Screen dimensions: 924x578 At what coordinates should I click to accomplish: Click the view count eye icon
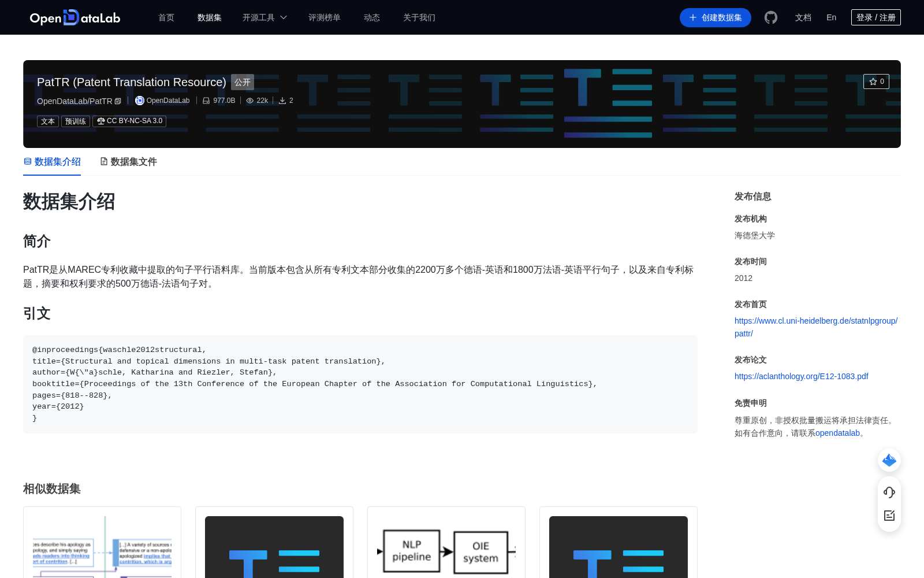coord(250,101)
